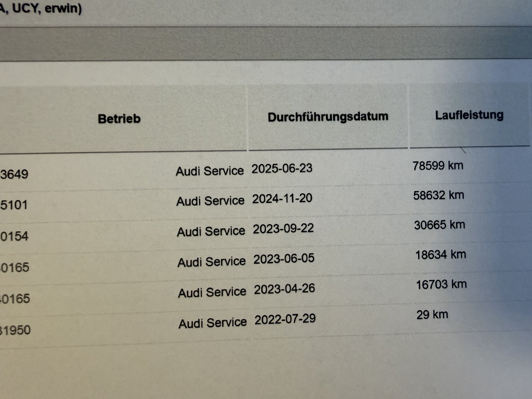Click the number ending in 3649

14,174
